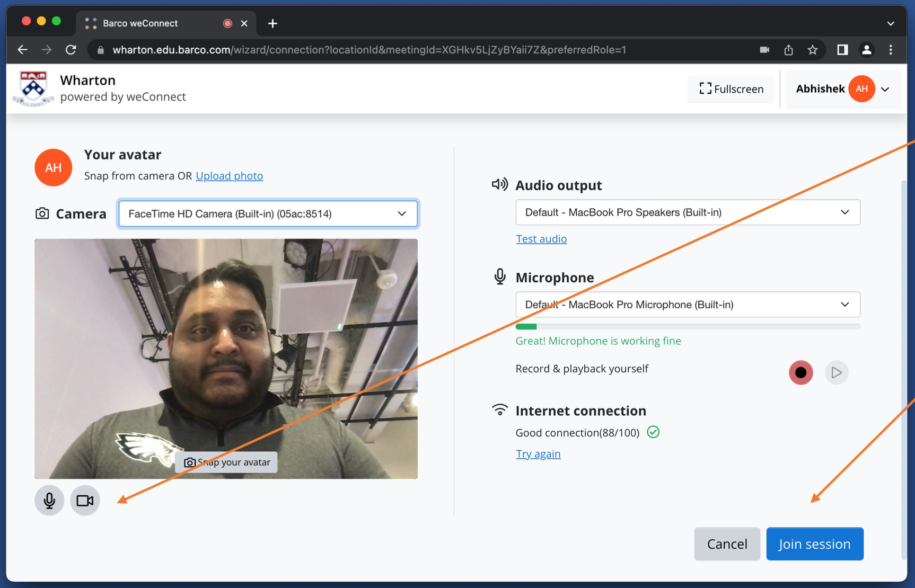Play back the recorded microphone test
915x588 pixels.
coord(837,372)
